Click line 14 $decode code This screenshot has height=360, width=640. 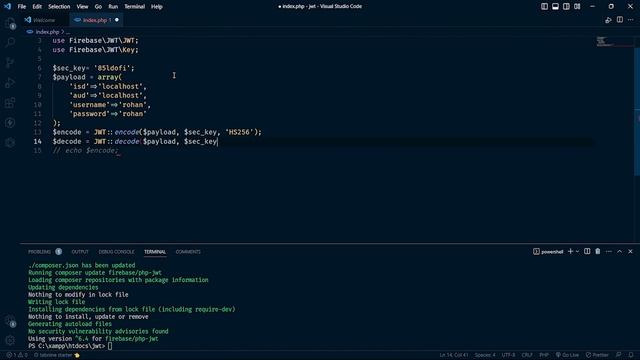(x=135, y=142)
